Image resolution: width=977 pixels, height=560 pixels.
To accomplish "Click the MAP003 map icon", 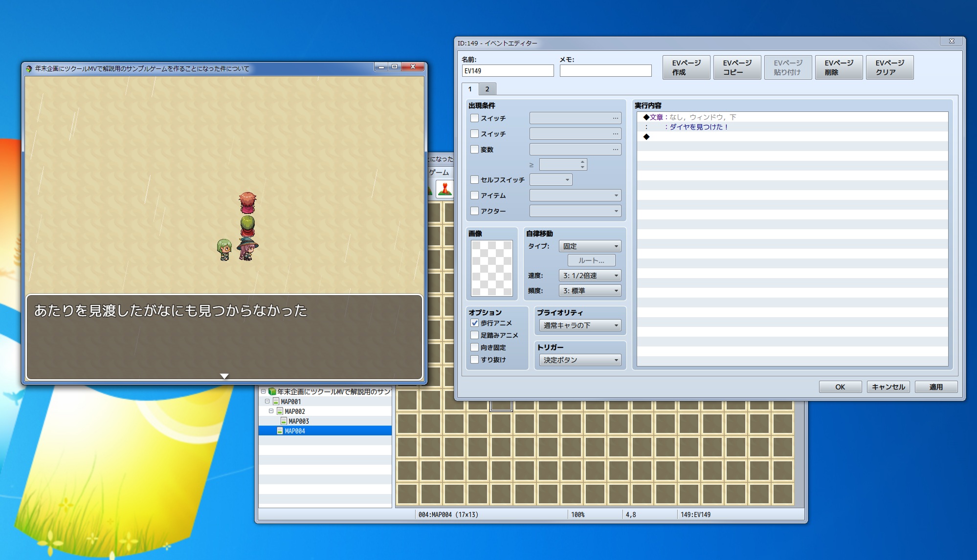I will (284, 421).
